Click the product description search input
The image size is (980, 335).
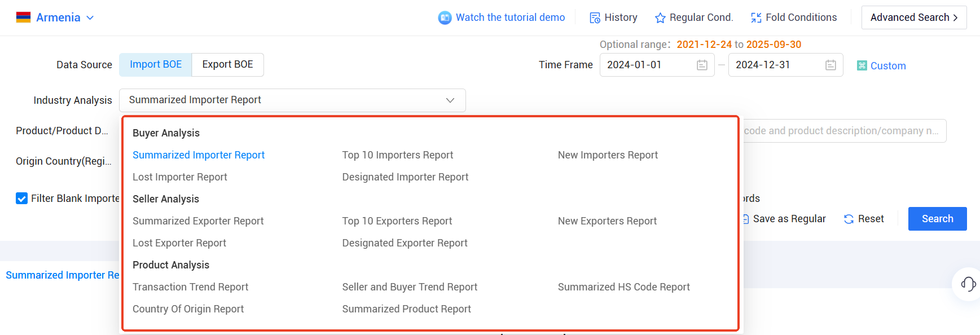pos(844,131)
